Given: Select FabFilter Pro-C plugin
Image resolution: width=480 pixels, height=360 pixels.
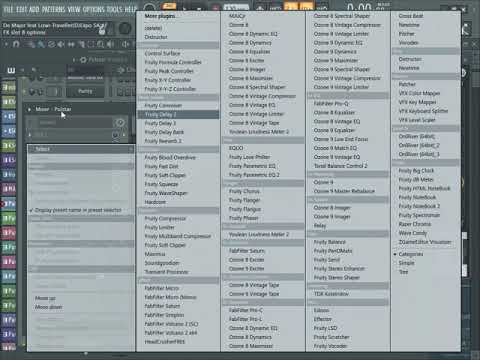Looking at the screenshot, I should click(x=246, y=310).
